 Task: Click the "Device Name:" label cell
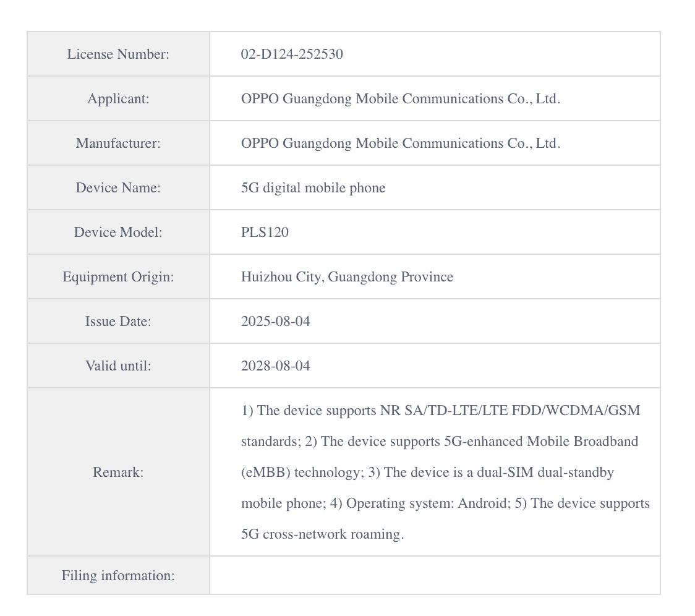pos(118,188)
